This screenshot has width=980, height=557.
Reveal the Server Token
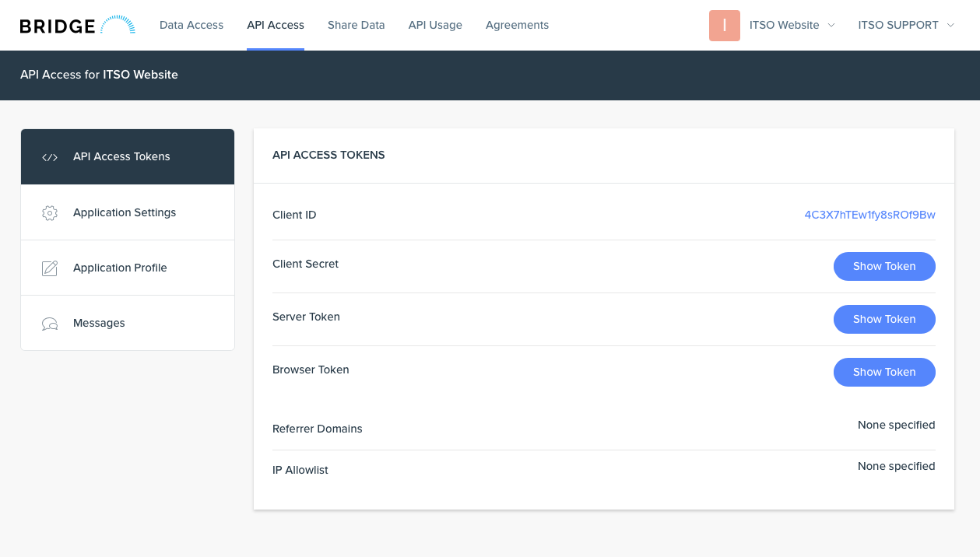point(884,319)
